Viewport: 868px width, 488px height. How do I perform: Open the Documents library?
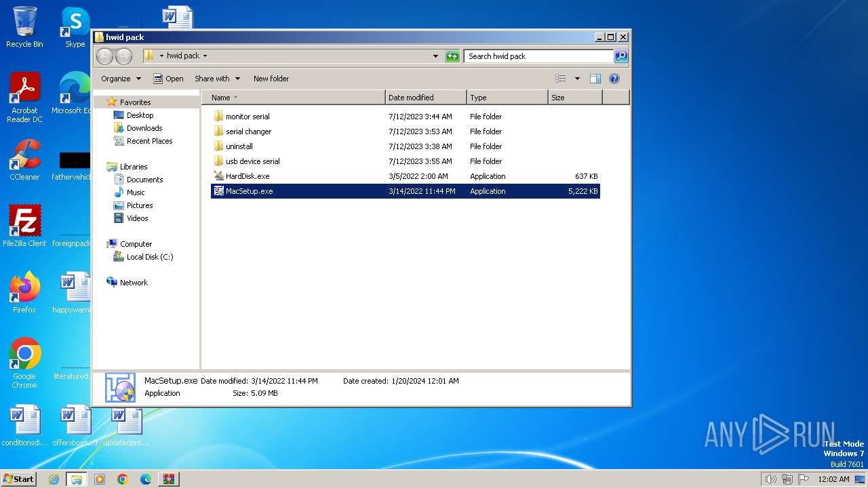144,180
